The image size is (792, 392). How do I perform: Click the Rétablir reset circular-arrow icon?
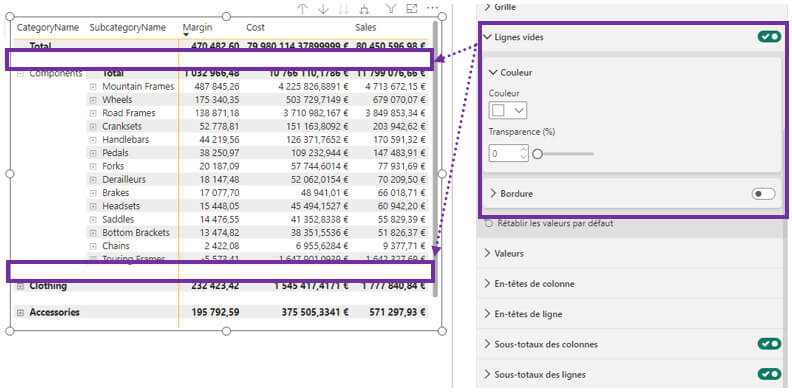(x=488, y=223)
